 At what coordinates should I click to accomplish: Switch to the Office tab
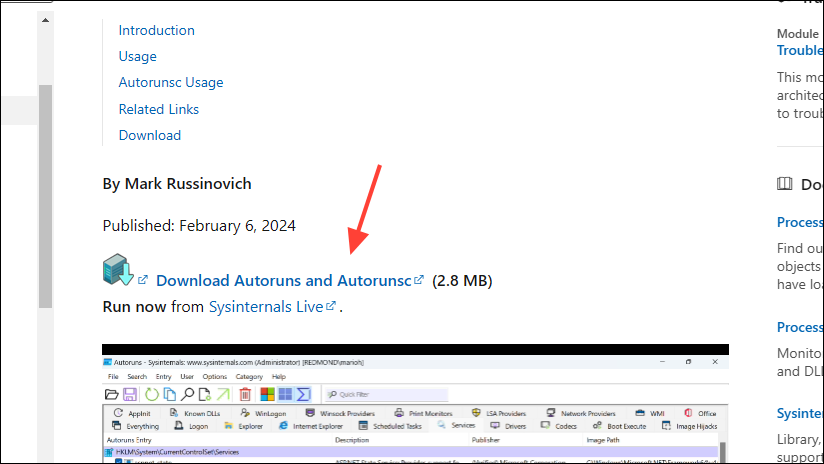(700, 414)
